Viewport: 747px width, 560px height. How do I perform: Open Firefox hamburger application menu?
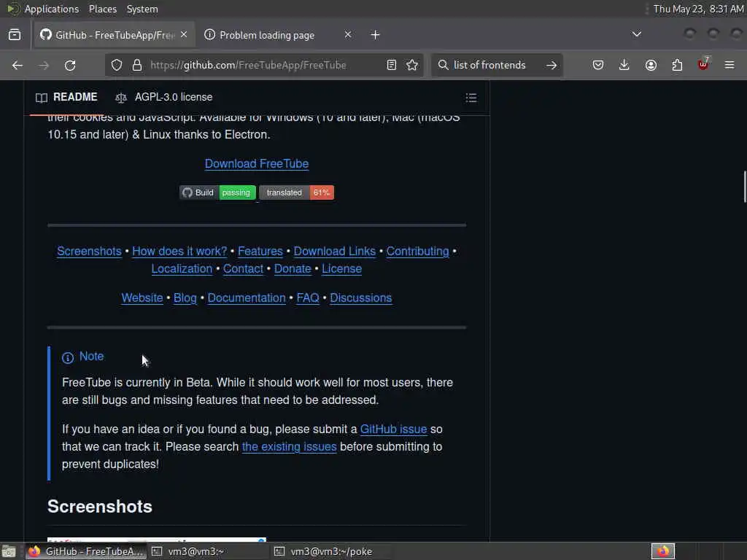point(729,65)
